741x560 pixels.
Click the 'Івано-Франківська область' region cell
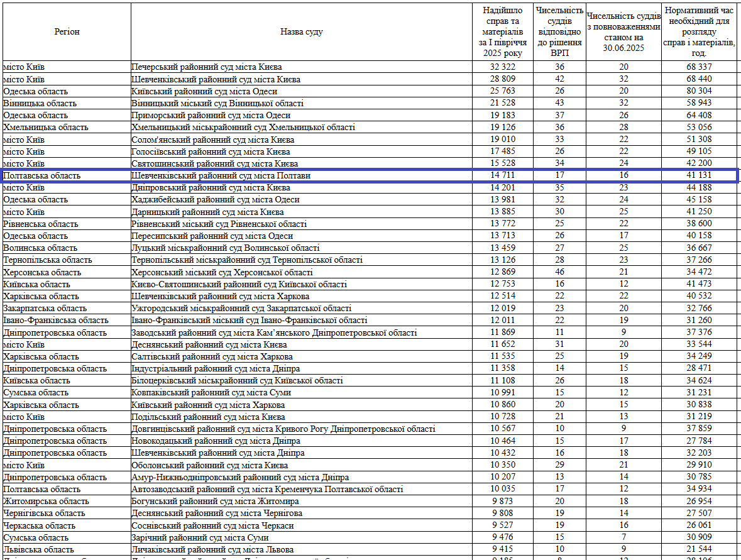point(67,320)
